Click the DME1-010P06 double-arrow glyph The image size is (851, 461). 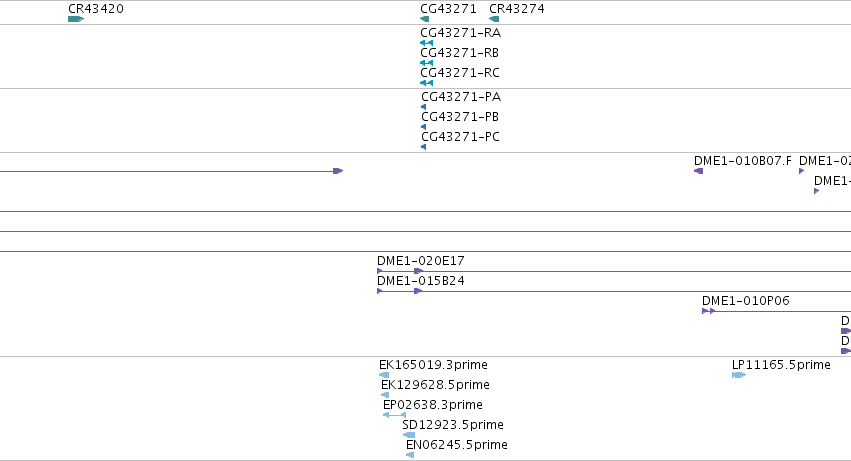708,311
